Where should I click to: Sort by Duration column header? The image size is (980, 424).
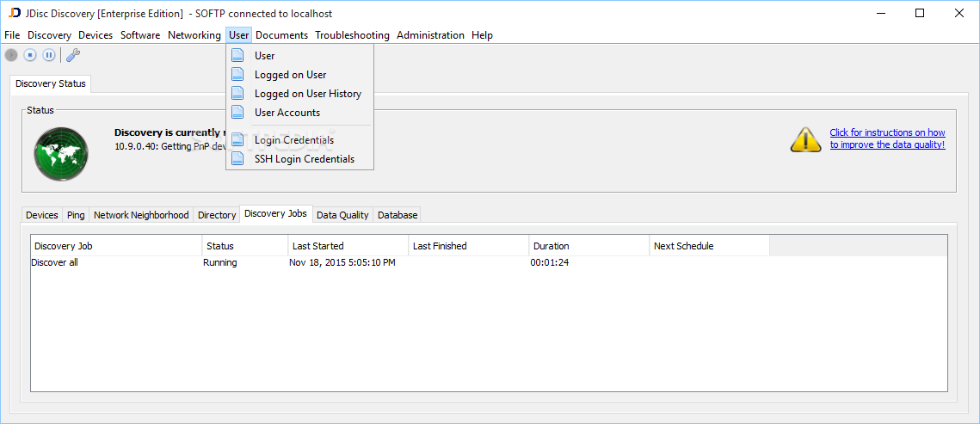[589, 246]
